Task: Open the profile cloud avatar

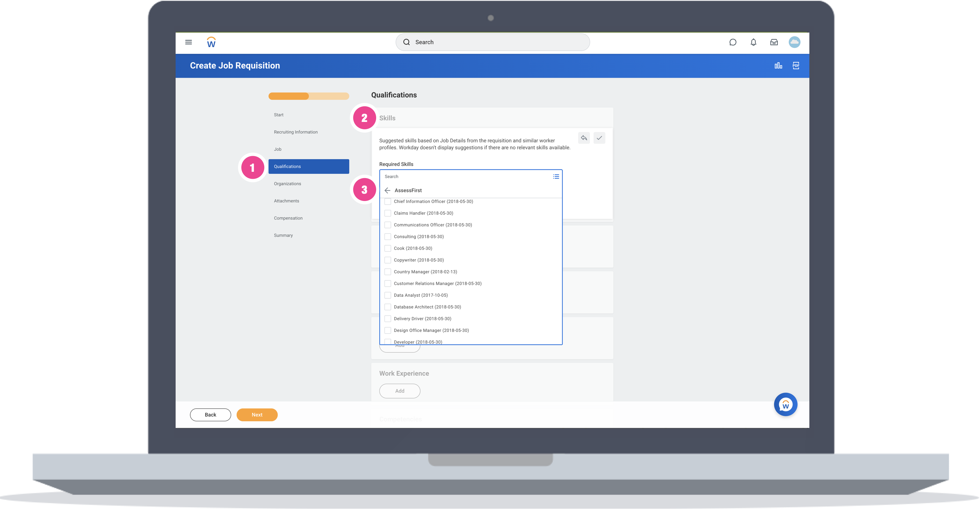Action: point(794,42)
